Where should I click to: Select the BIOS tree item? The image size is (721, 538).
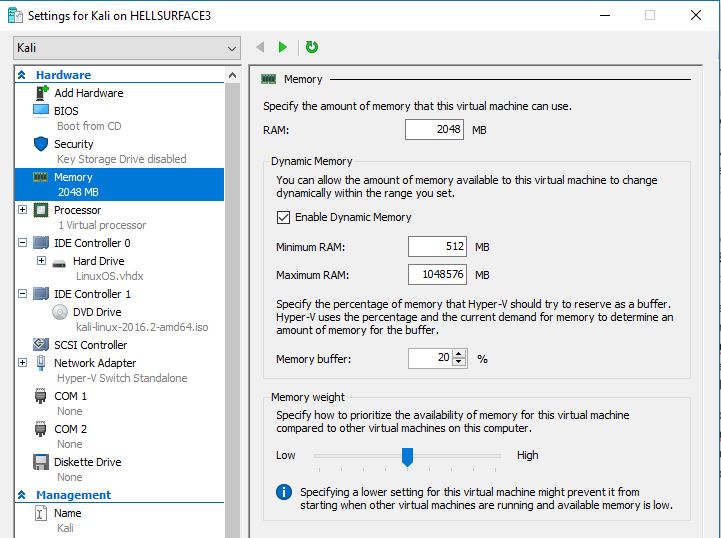pyautogui.click(x=66, y=111)
